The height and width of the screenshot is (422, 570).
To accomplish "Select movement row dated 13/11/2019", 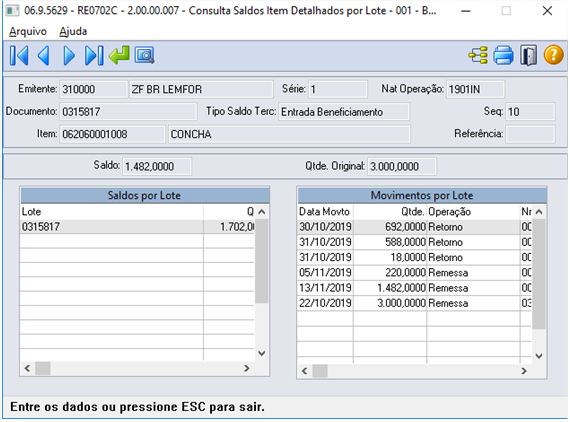I will click(x=414, y=288).
